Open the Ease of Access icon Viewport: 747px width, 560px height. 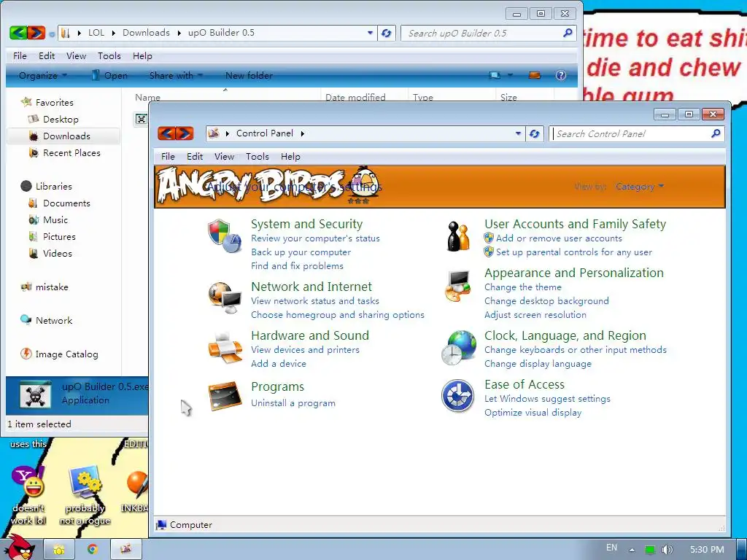(x=458, y=396)
